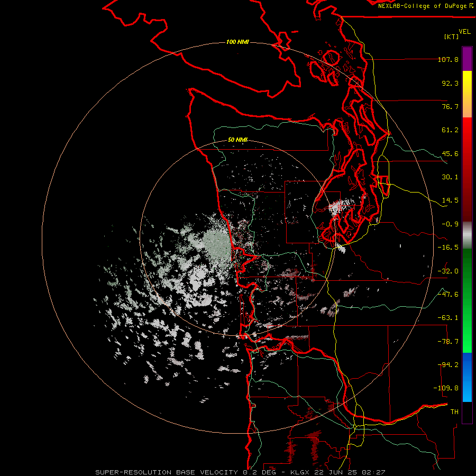The image size is (476, 476).
Task: Click the 92.3 legend value
Action: [450, 83]
